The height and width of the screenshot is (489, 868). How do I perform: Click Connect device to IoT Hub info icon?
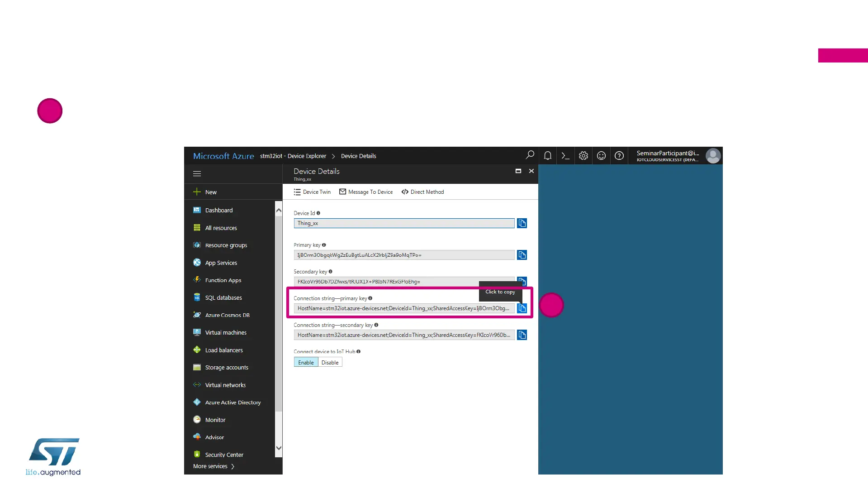pos(359,351)
